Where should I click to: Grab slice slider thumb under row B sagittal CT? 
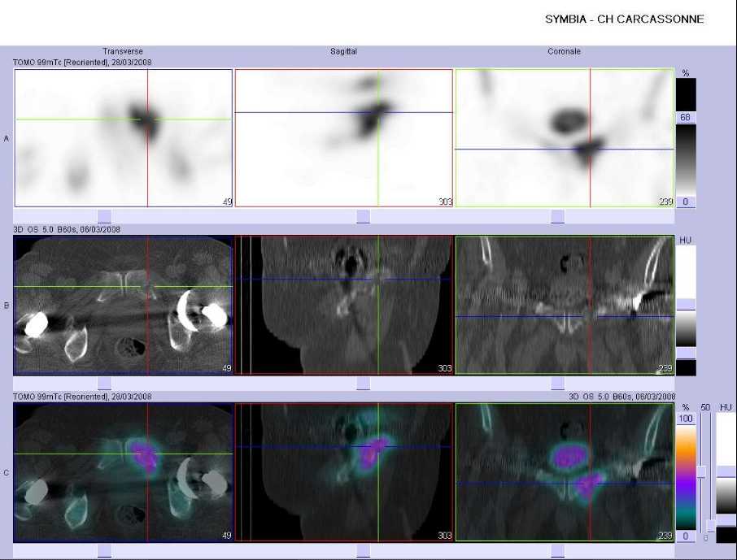coord(364,384)
